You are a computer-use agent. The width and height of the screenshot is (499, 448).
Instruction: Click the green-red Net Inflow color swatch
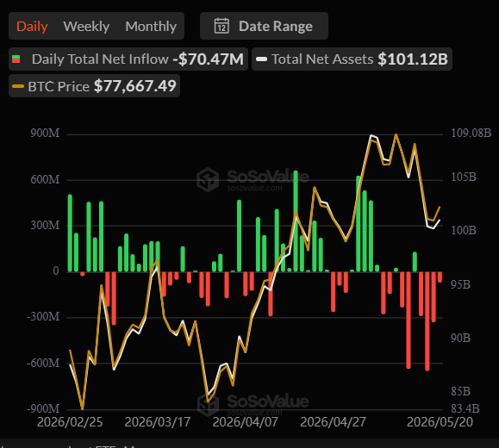click(x=16, y=59)
